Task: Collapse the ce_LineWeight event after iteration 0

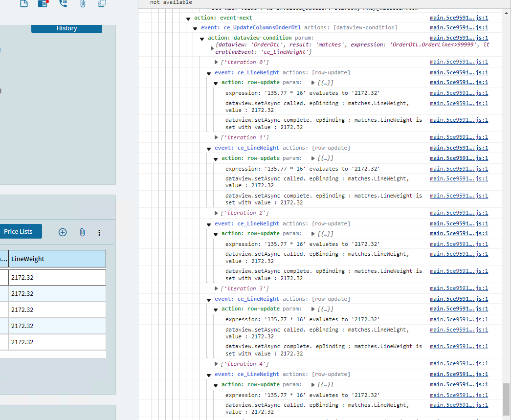Action: click(x=209, y=73)
